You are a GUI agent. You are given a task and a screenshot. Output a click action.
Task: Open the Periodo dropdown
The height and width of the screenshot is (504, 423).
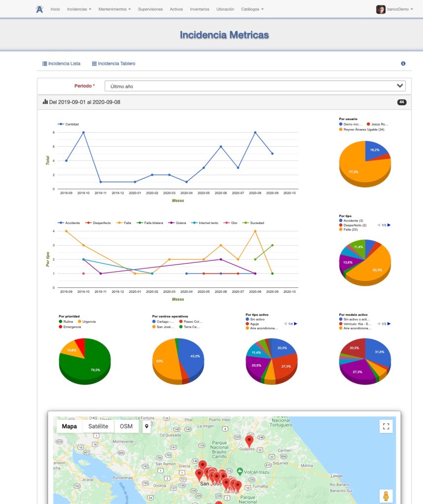(255, 86)
